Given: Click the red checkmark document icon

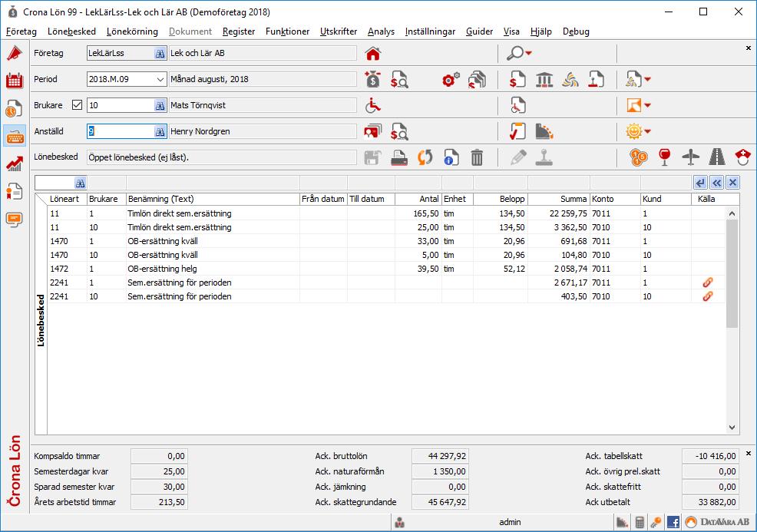Looking at the screenshot, I should (517, 131).
